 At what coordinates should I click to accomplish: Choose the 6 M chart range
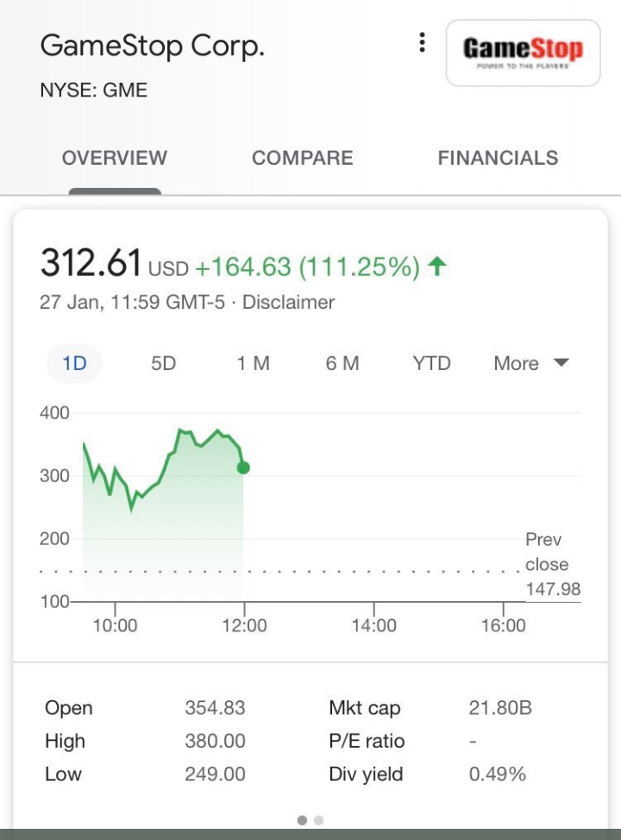[x=342, y=363]
